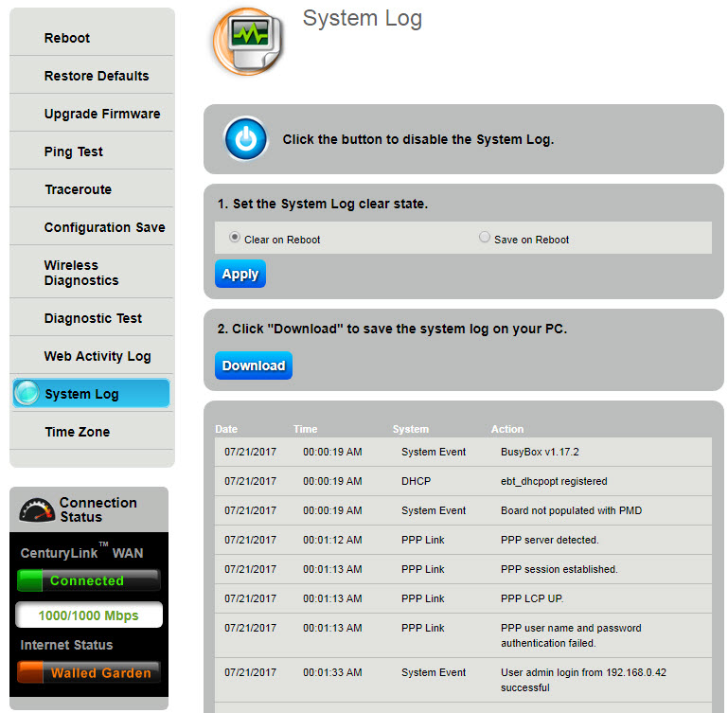
Task: Click the power icon to disable System Log
Action: (x=246, y=139)
